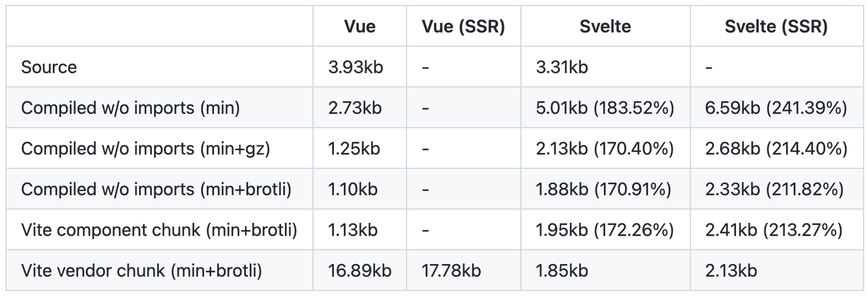Select the Svelte column header
This screenshot has width=868, height=297.
pos(605,27)
